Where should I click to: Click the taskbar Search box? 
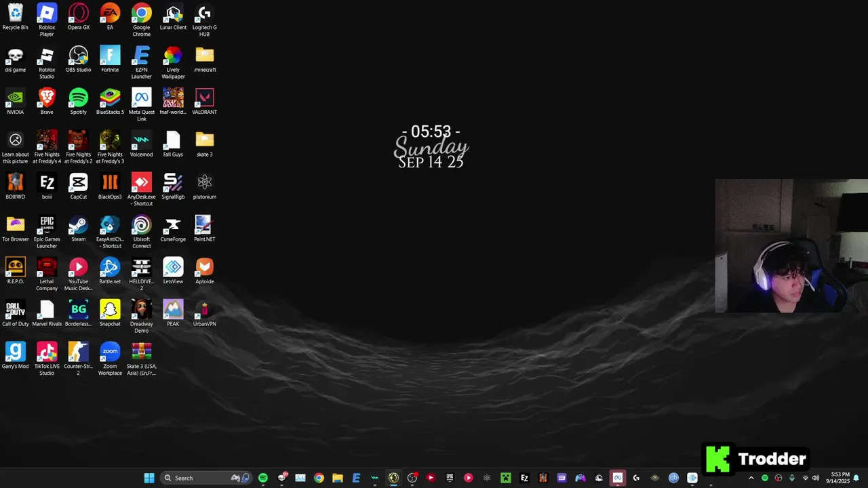(x=207, y=478)
